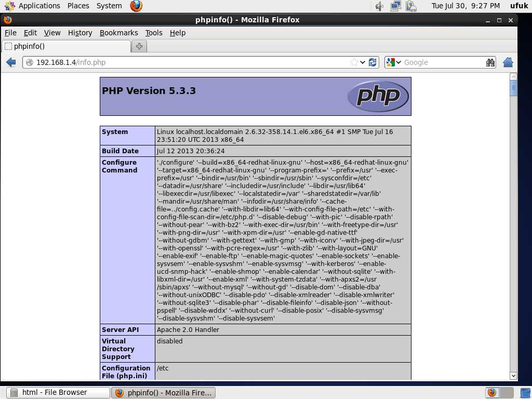This screenshot has height=399, width=532.
Task: Open the volume control icon in the top panel
Action: pos(379,6)
